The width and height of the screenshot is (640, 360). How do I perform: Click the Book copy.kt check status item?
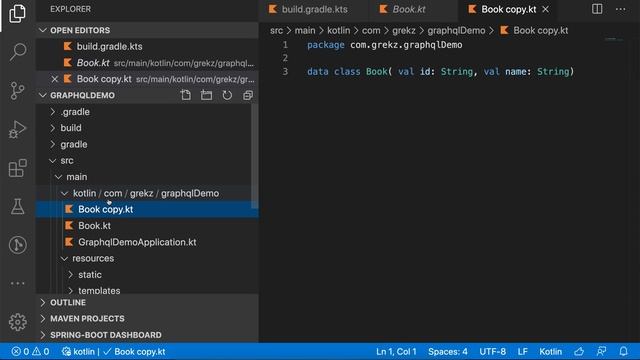click(x=135, y=351)
